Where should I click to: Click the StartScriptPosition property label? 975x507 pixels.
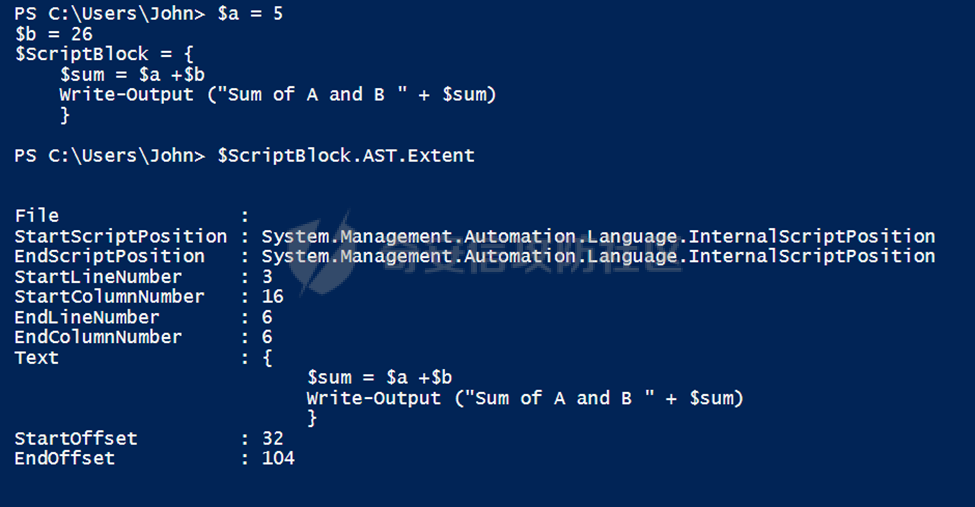coord(121,236)
